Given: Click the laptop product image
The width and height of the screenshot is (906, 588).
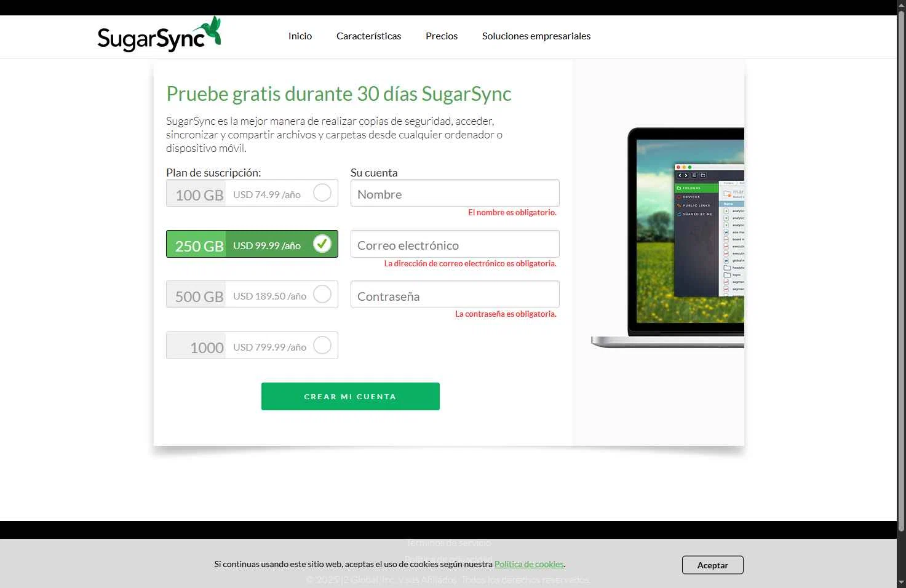Looking at the screenshot, I should pyautogui.click(x=668, y=238).
